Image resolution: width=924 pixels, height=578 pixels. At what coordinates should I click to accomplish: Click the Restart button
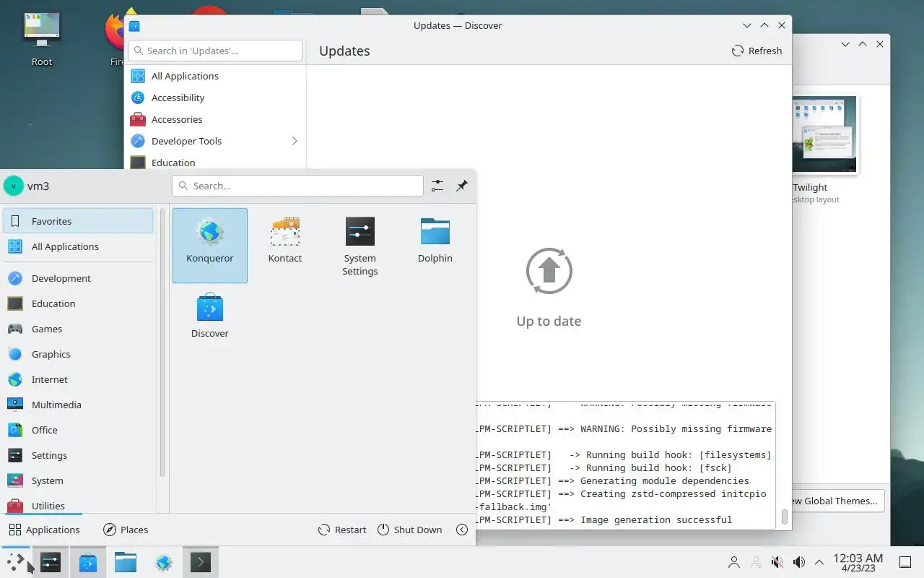point(342,530)
